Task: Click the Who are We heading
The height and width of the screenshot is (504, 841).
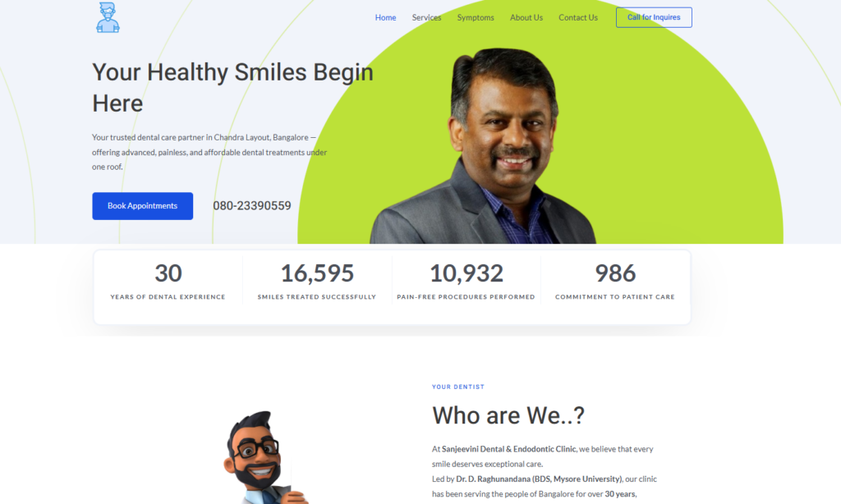Action: click(x=508, y=415)
